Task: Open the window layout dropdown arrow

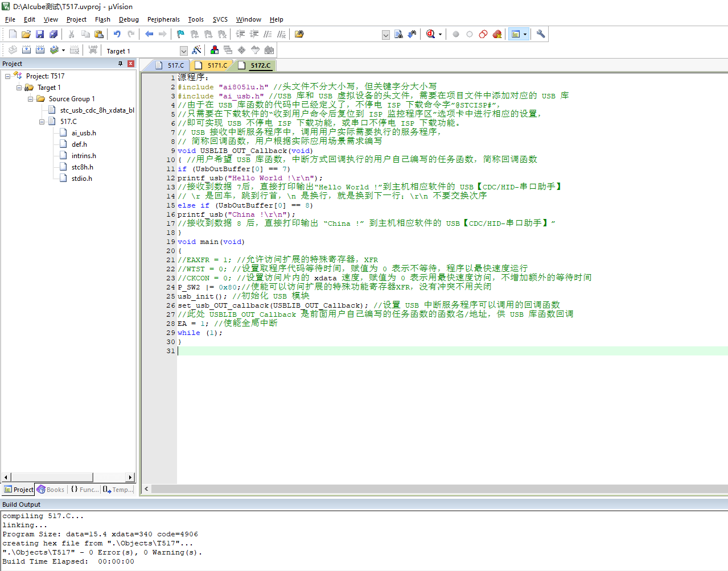Action: tap(525, 34)
